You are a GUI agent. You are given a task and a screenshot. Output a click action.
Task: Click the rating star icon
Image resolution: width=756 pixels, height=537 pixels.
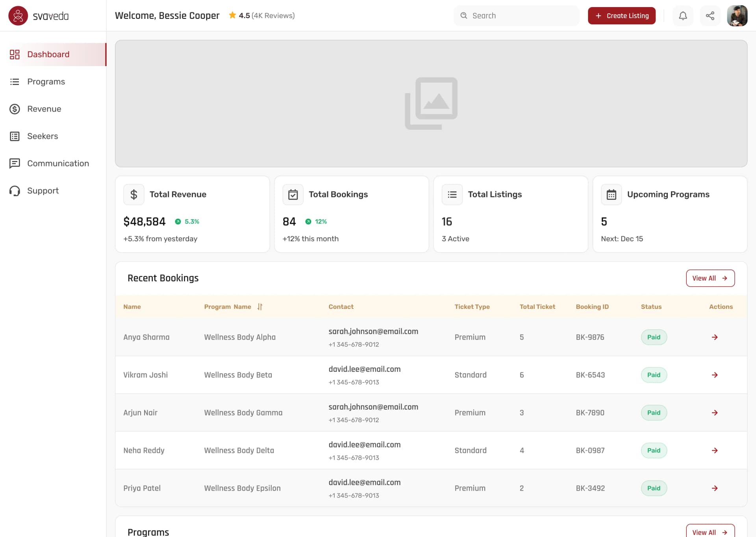pos(232,15)
